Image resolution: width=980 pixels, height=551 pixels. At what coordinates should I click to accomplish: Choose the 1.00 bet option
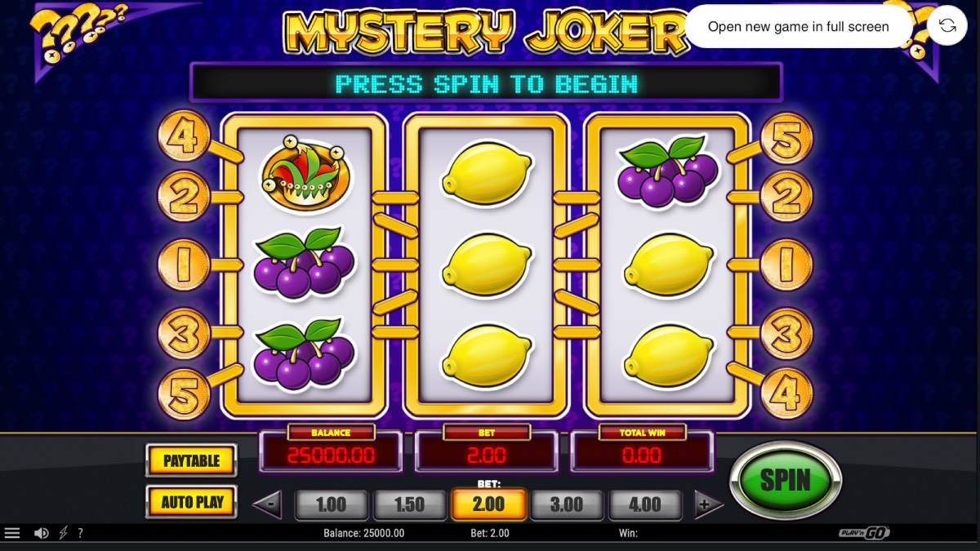[x=331, y=504]
